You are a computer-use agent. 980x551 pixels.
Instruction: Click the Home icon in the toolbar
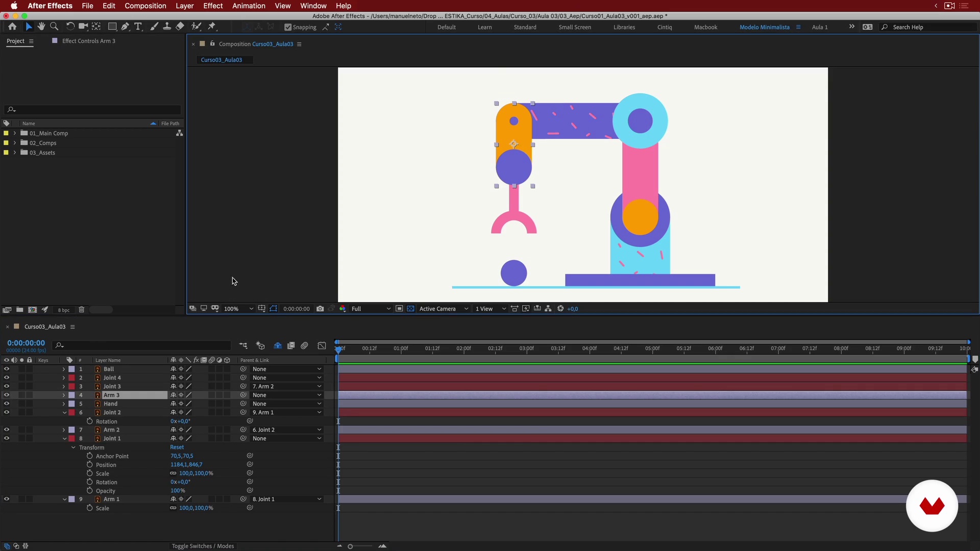coord(12,27)
